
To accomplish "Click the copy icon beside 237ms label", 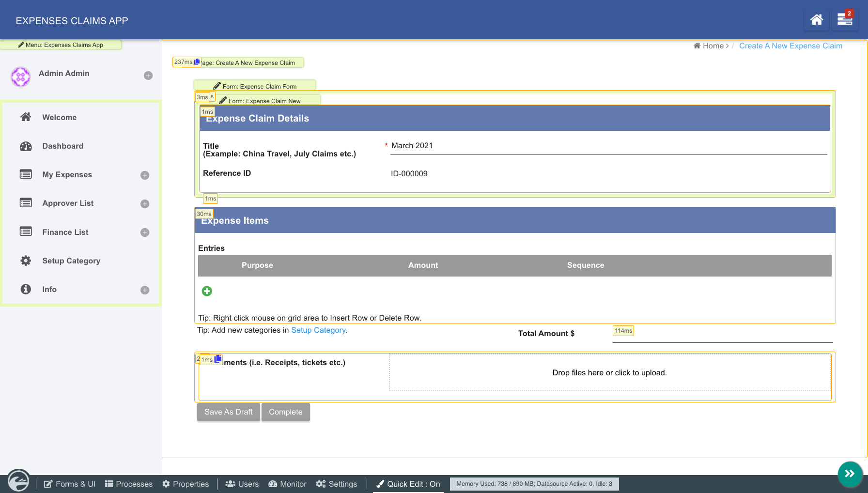I will point(197,62).
